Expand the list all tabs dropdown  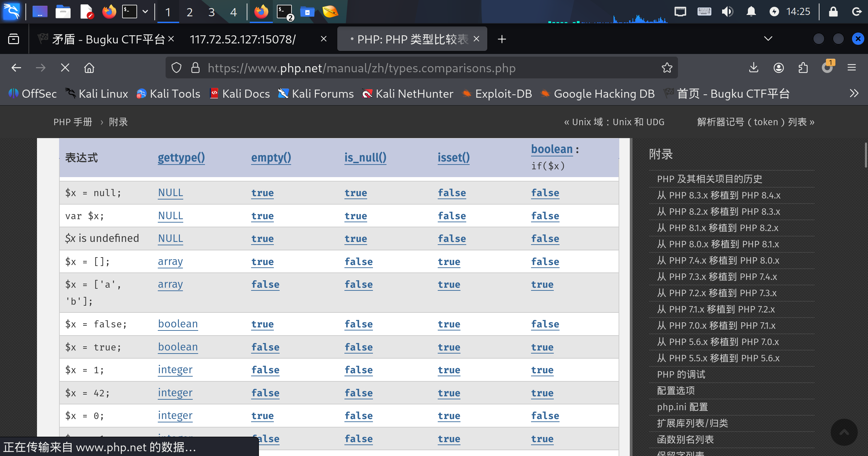pos(768,39)
